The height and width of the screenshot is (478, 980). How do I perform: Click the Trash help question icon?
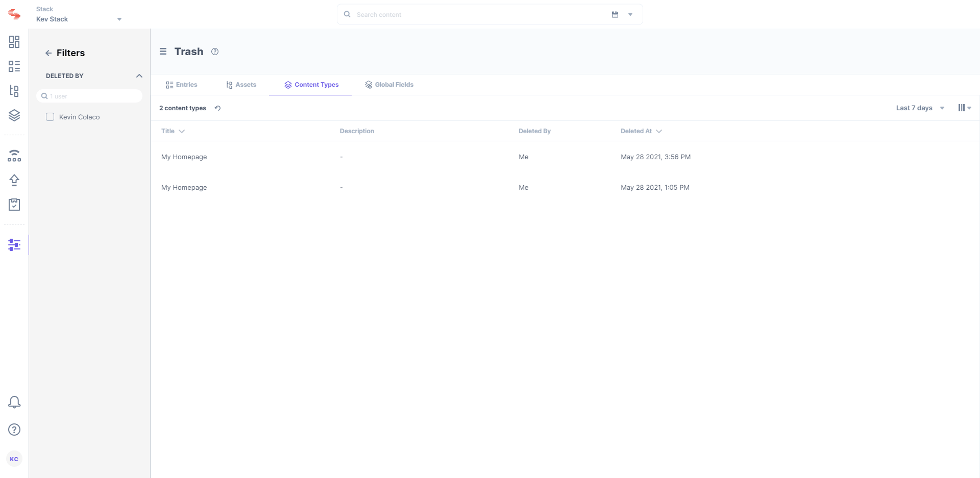215,52
